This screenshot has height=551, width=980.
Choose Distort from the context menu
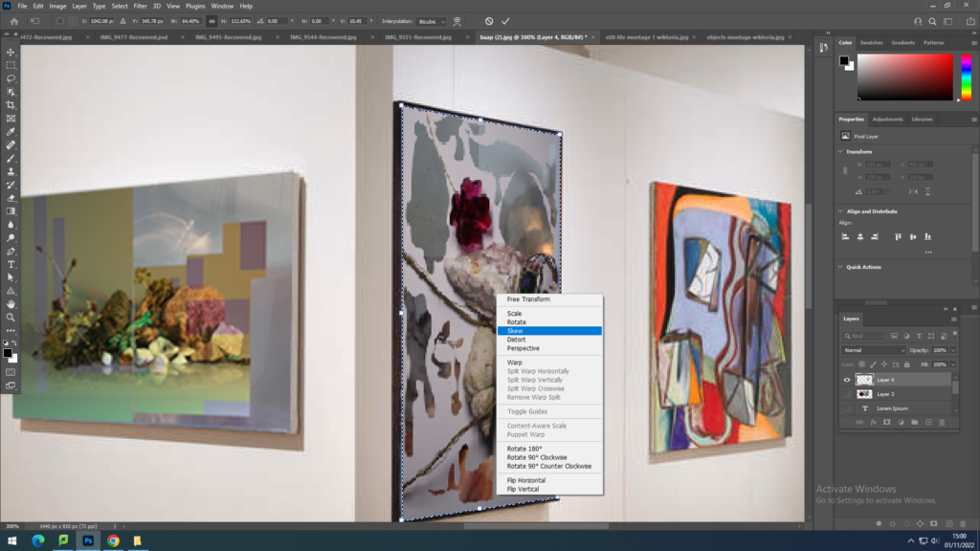pyautogui.click(x=549, y=340)
